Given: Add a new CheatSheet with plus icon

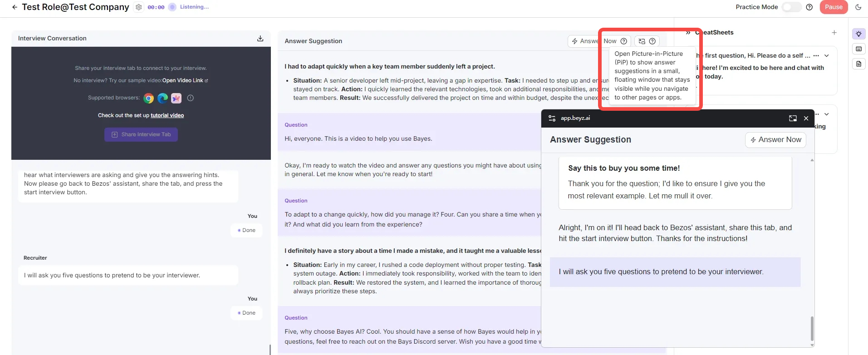Looking at the screenshot, I should (834, 33).
